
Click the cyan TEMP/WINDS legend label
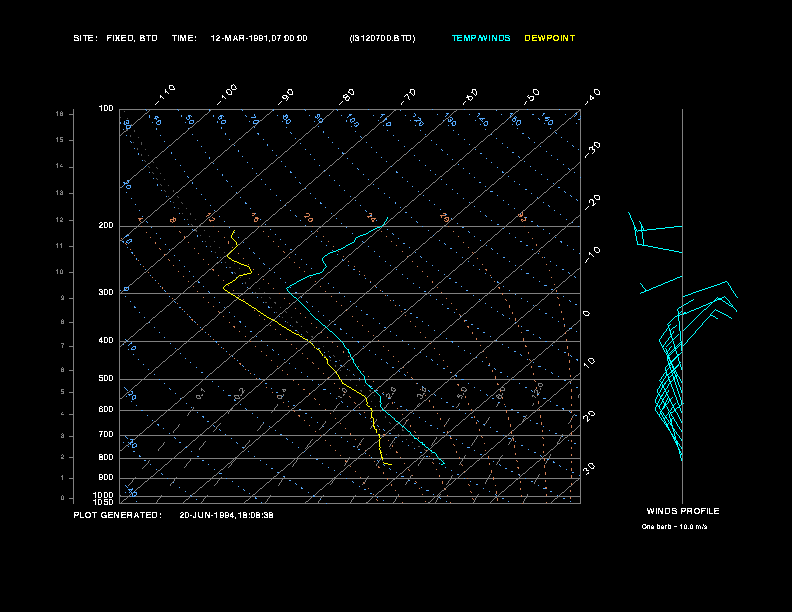(x=481, y=38)
